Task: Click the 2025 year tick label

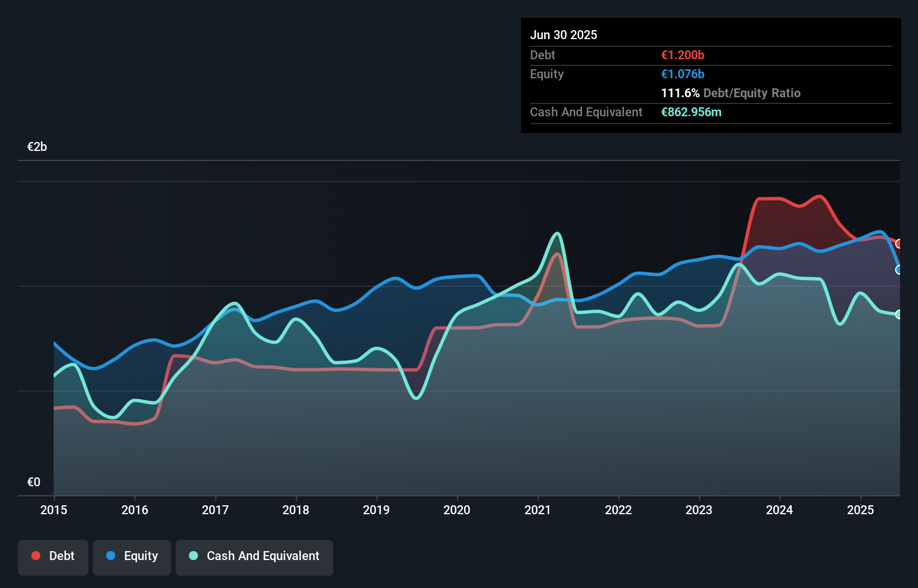Action: pyautogui.click(x=860, y=510)
